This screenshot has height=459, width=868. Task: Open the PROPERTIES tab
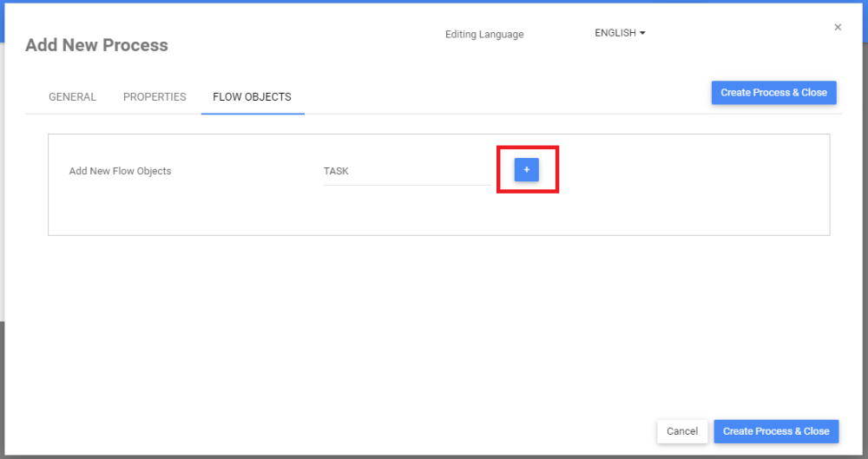tap(155, 97)
